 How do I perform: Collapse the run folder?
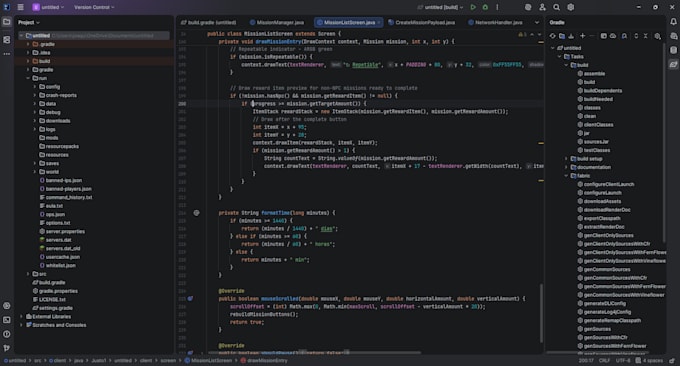28,78
